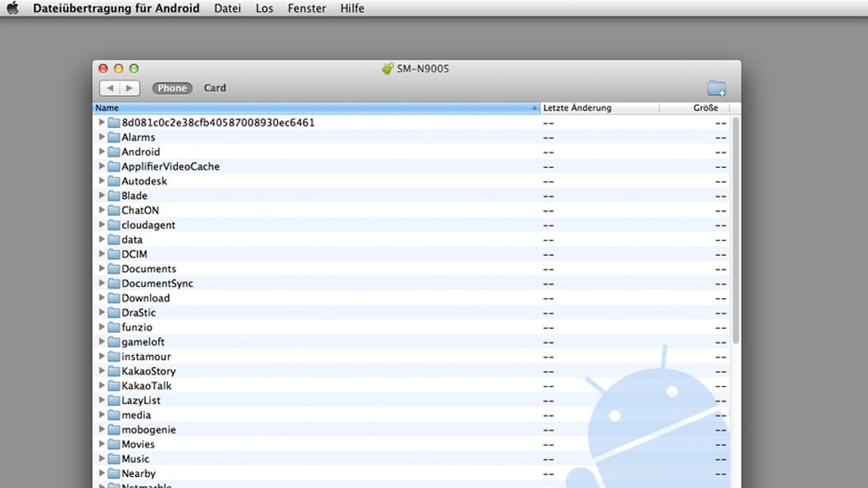Open the Los menu
868x488 pixels.
(x=264, y=8)
